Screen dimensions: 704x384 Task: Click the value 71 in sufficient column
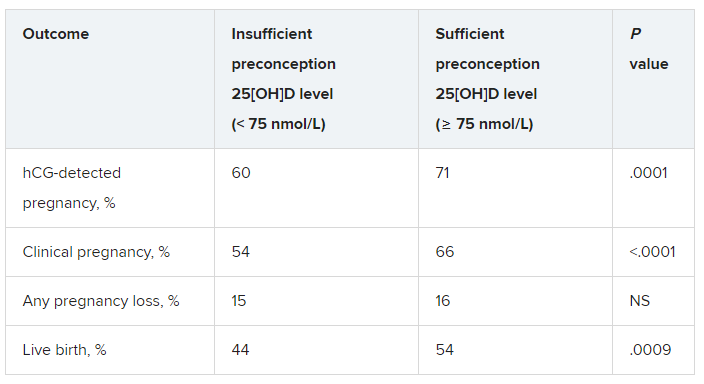point(442,173)
